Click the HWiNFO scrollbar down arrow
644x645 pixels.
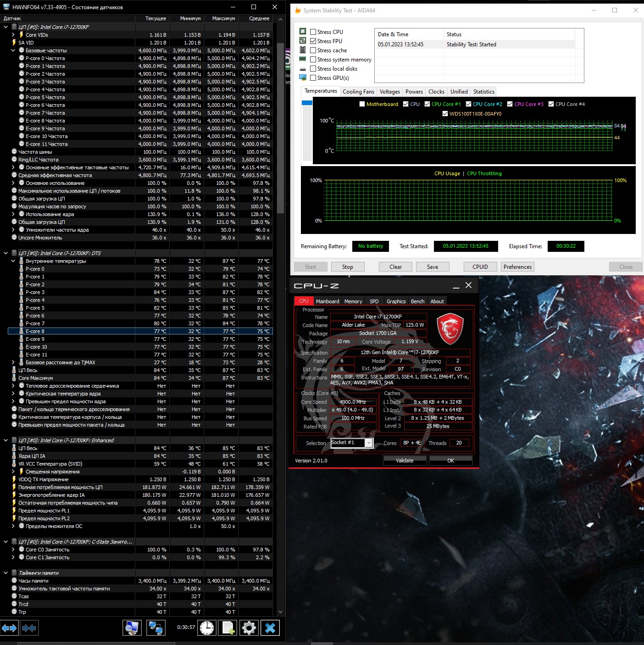pyautogui.click(x=281, y=612)
